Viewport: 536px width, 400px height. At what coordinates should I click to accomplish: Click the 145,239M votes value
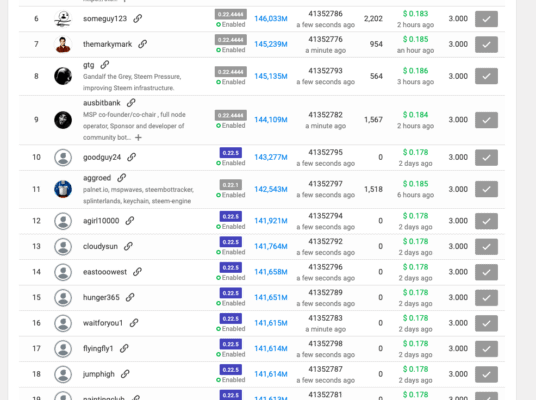[271, 44]
